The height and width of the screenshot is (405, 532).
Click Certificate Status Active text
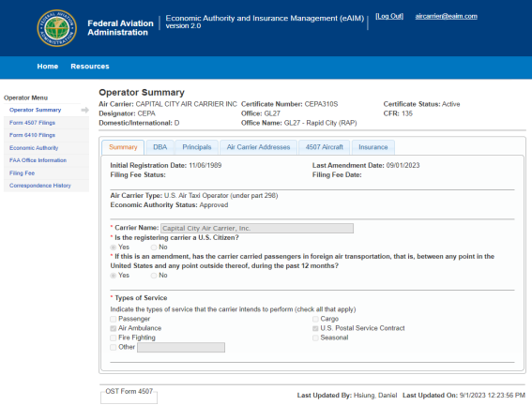coord(421,104)
